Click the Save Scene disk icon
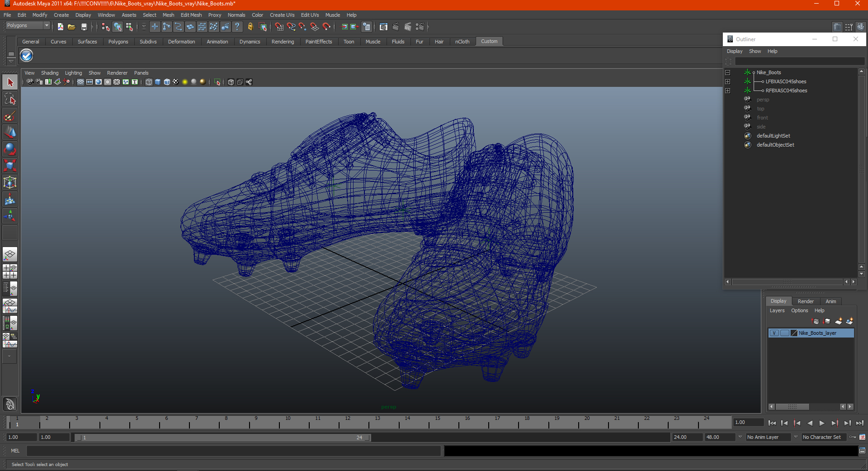The height and width of the screenshot is (471, 868). coord(84,27)
